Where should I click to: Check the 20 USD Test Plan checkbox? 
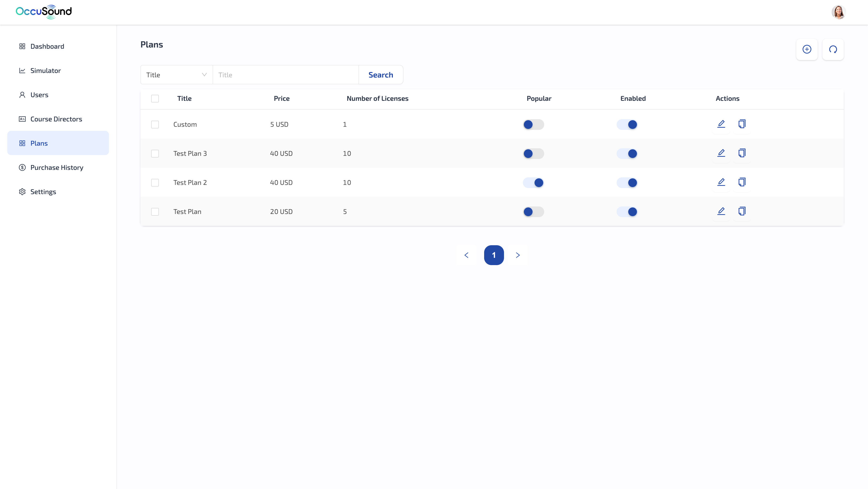155,212
